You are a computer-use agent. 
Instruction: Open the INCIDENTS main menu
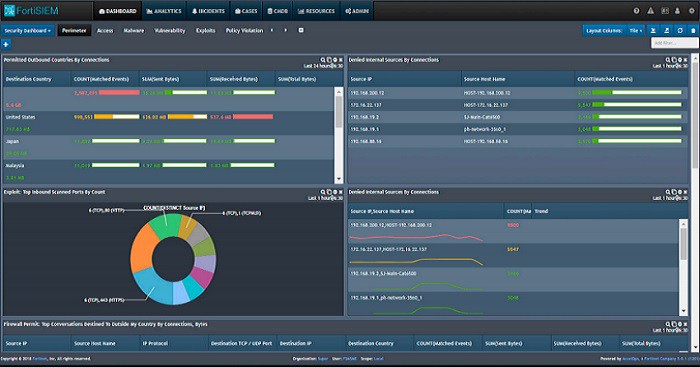208,11
